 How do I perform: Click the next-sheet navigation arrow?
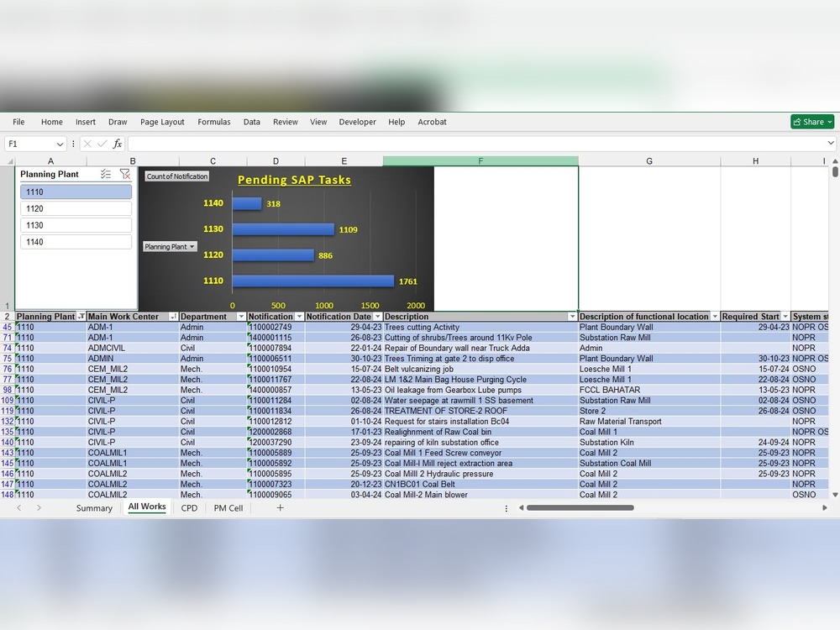(x=39, y=507)
